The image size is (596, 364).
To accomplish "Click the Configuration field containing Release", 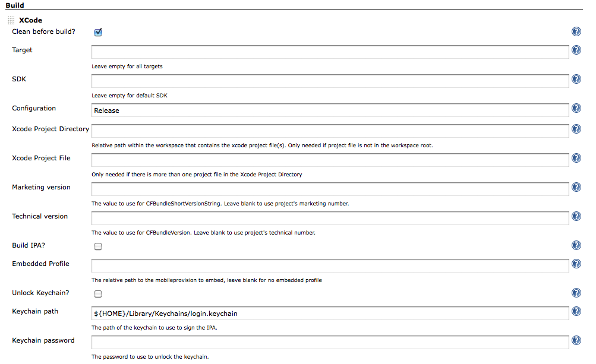I will pos(330,110).
